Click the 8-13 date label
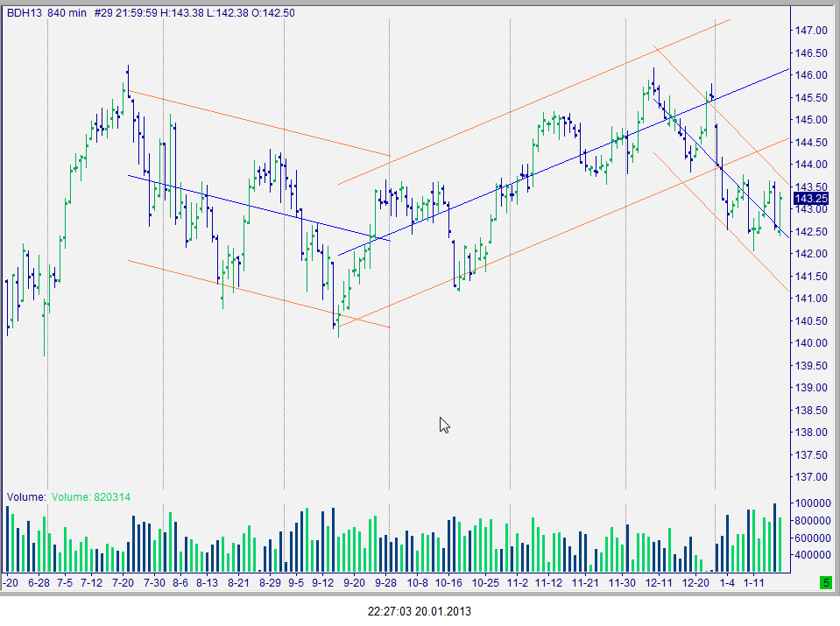Viewport: 840px width, 626px height. (207, 582)
